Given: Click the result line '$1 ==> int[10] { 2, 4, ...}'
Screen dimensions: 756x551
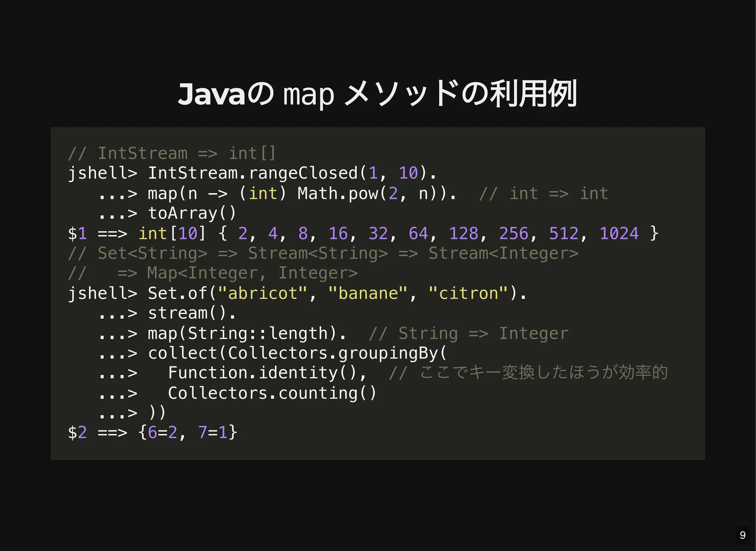Looking at the screenshot, I should coord(363,233).
